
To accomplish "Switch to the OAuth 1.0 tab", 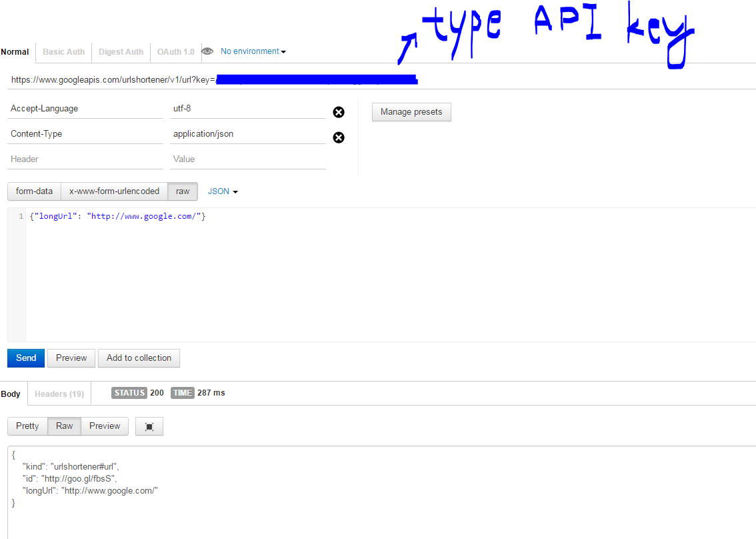I will [x=175, y=52].
